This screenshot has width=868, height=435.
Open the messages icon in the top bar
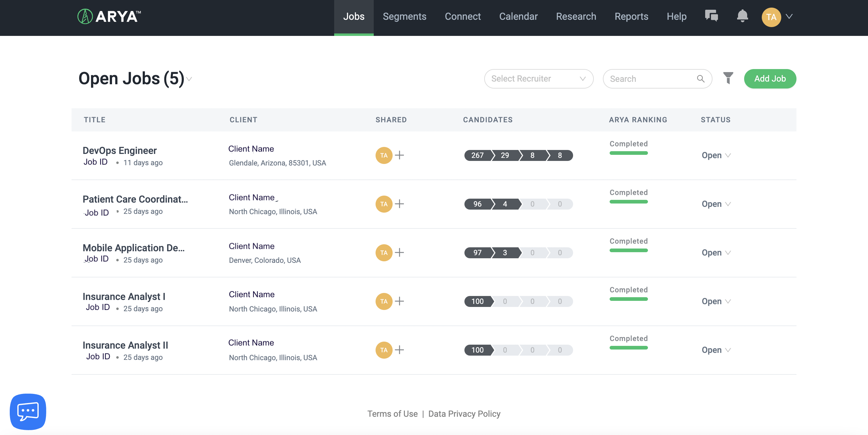coord(712,16)
